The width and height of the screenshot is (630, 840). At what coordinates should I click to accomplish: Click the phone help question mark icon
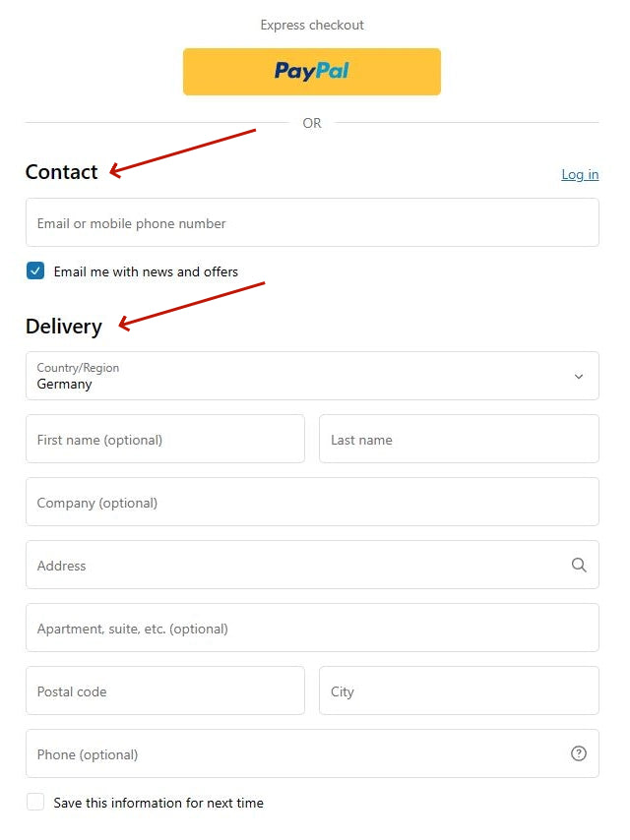pyautogui.click(x=579, y=753)
